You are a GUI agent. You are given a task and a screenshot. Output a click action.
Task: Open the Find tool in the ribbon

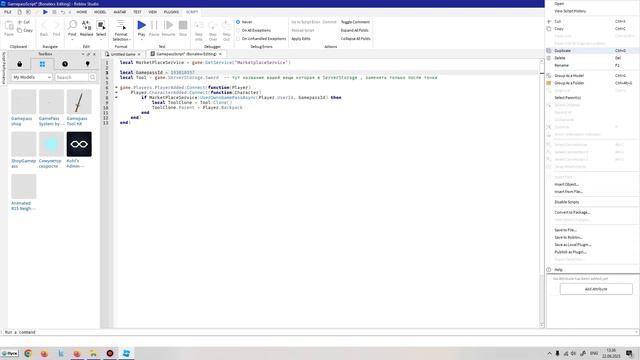(72, 26)
